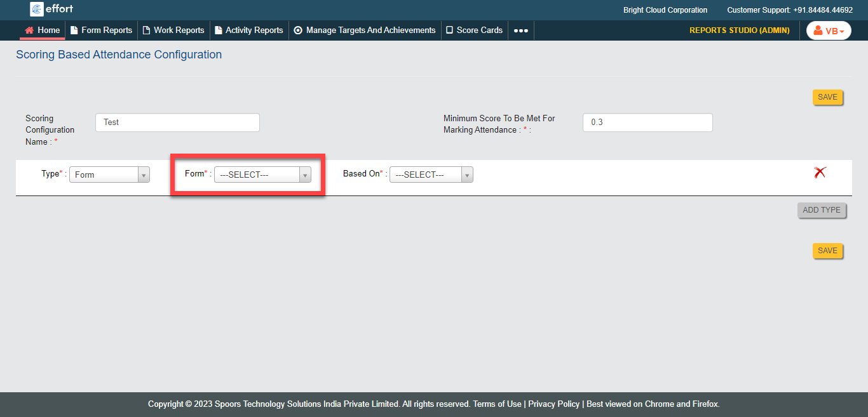Image resolution: width=868 pixels, height=417 pixels.
Task: Click the user avatar VB button
Action: [x=828, y=30]
